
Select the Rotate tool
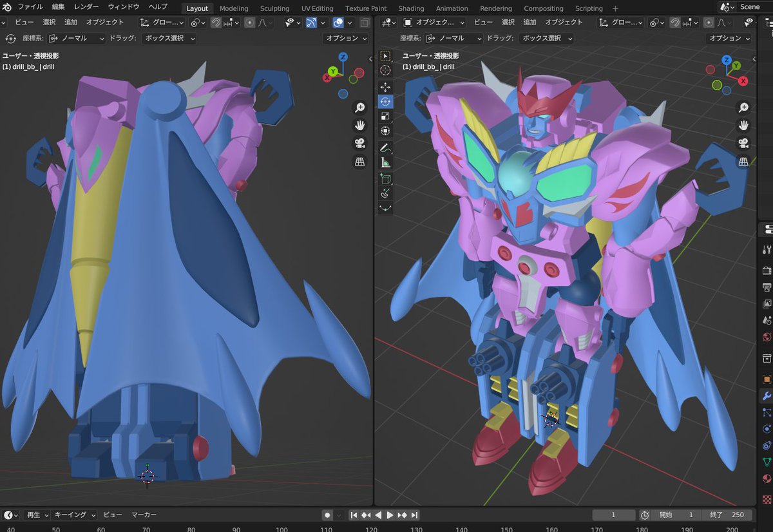pyautogui.click(x=385, y=101)
